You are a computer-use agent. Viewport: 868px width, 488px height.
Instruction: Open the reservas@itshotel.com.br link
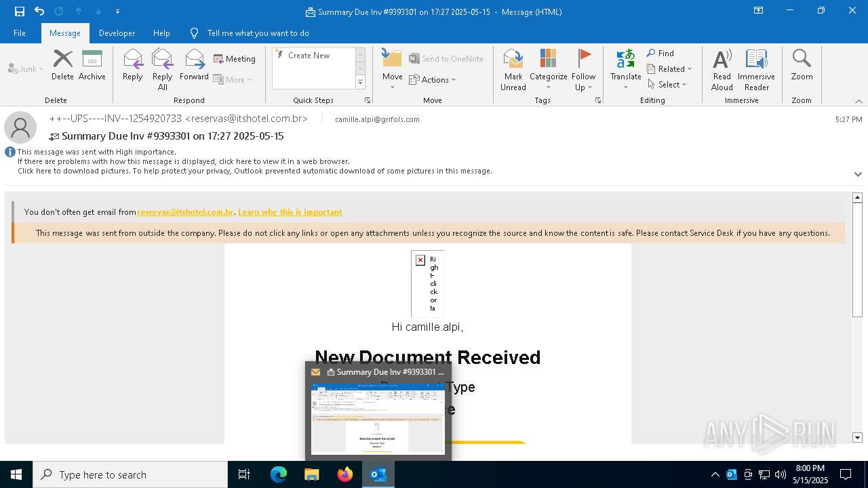pos(185,212)
